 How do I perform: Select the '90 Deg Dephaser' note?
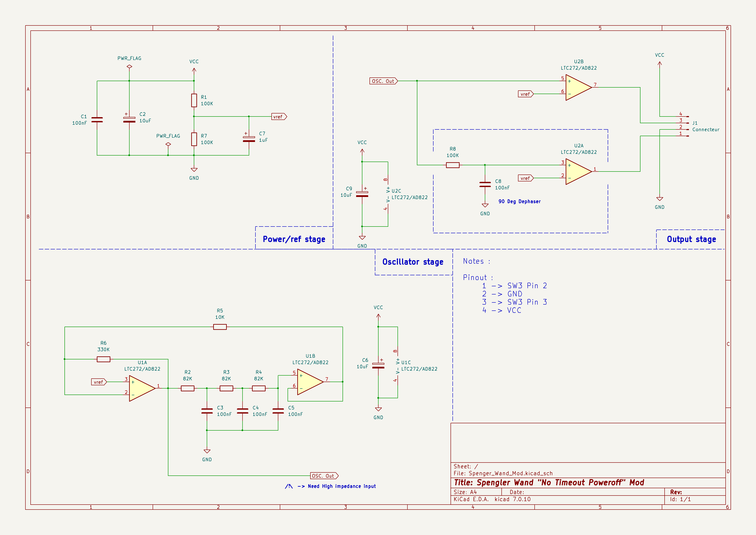click(519, 201)
